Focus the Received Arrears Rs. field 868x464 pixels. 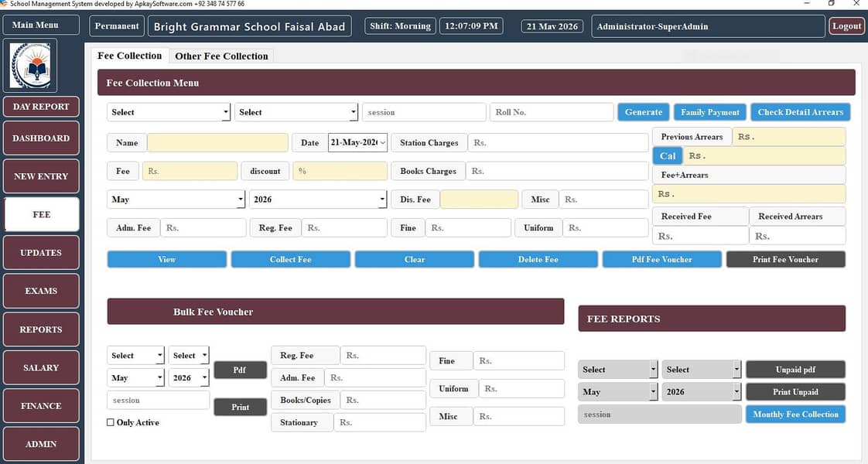tap(798, 236)
